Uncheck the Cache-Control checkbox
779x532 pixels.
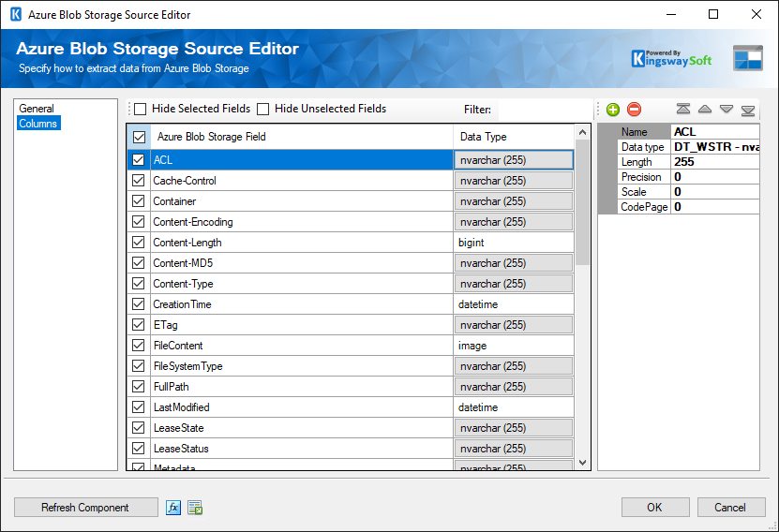click(138, 181)
